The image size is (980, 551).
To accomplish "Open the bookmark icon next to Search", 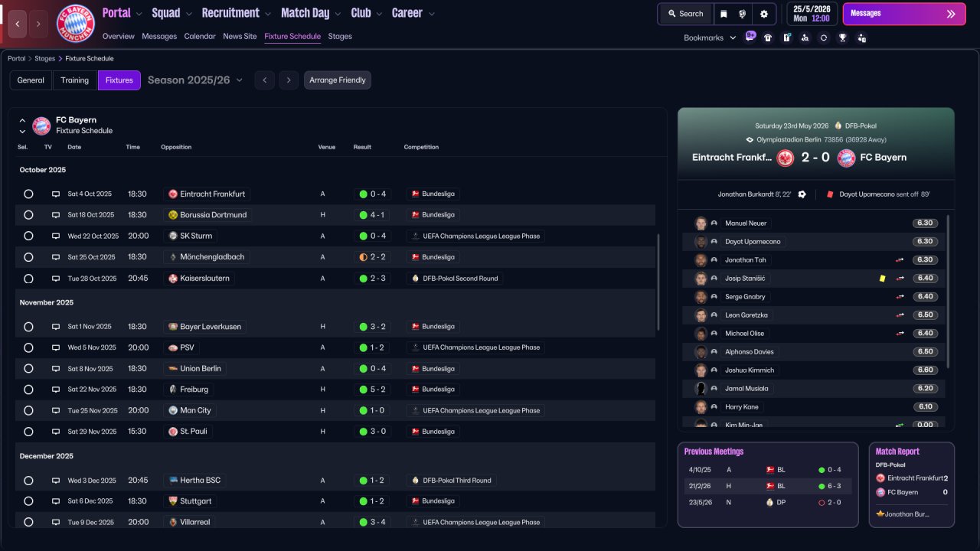I will point(724,14).
